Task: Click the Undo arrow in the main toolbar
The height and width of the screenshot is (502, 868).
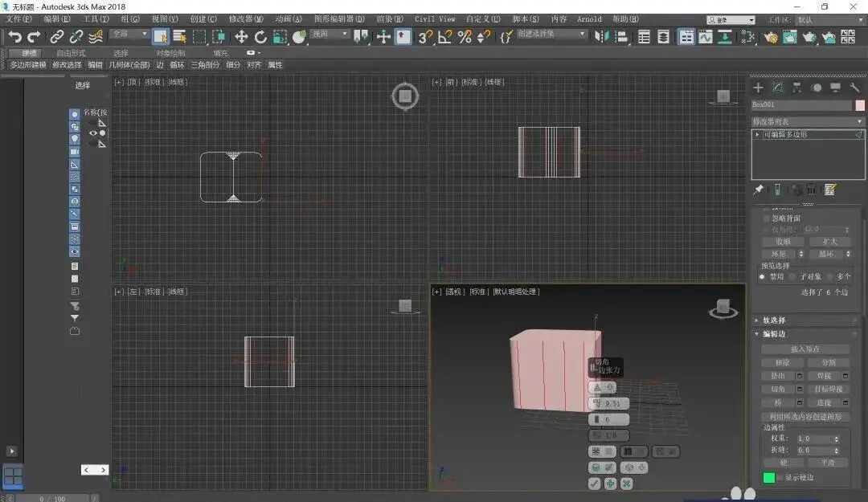Action: (14, 36)
